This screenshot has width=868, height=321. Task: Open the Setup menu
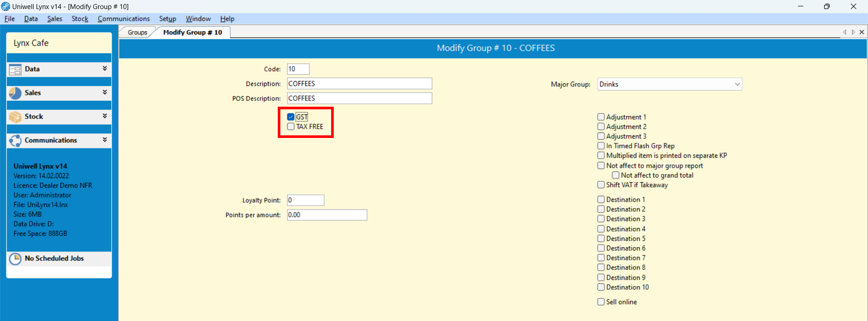pos(168,19)
